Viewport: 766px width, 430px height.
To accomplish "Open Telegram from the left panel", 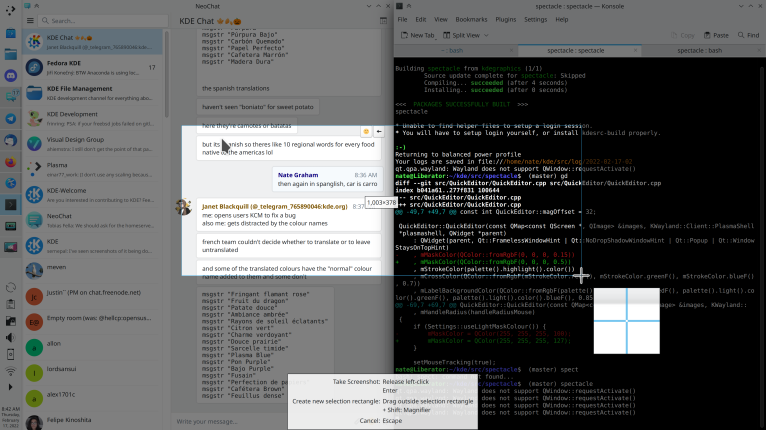I will (11, 117).
